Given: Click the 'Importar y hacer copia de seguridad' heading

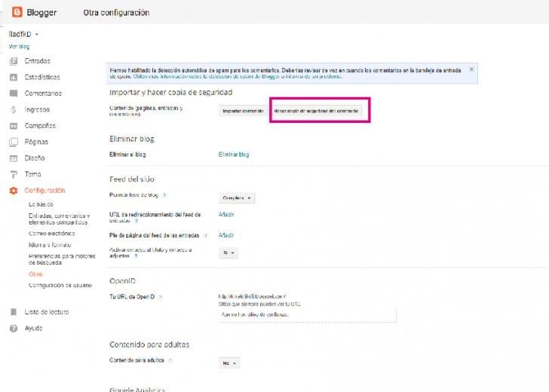Looking at the screenshot, I should tap(171, 93).
